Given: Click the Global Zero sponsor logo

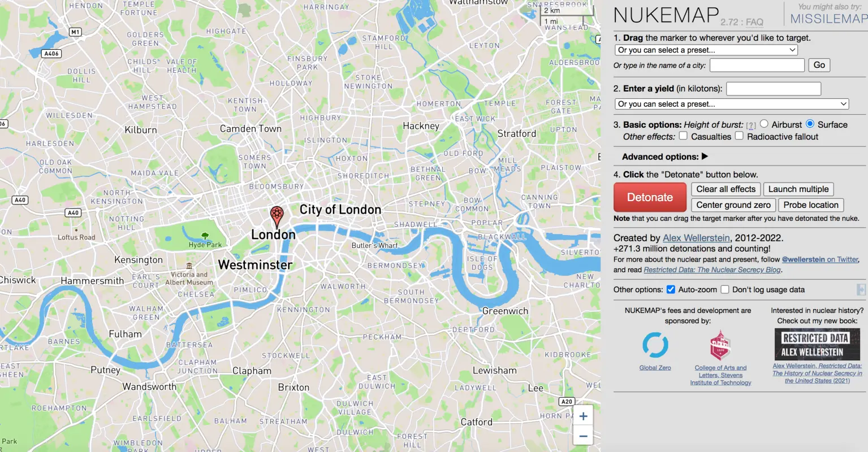Looking at the screenshot, I should pos(655,345).
